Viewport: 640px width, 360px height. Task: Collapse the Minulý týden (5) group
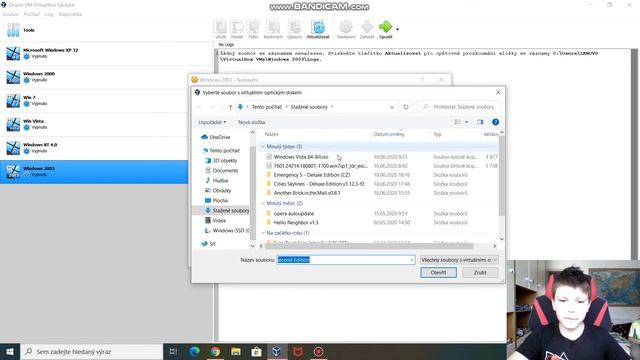263,147
